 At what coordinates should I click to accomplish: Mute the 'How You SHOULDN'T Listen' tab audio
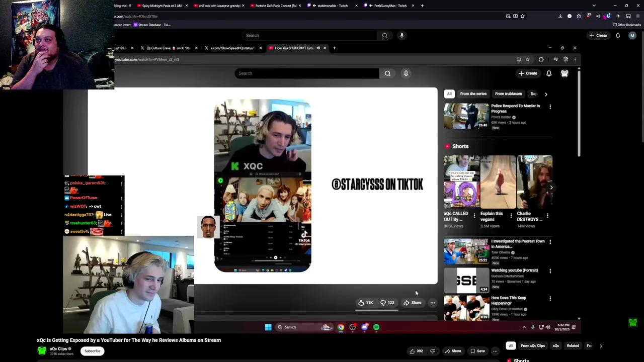[x=318, y=48]
